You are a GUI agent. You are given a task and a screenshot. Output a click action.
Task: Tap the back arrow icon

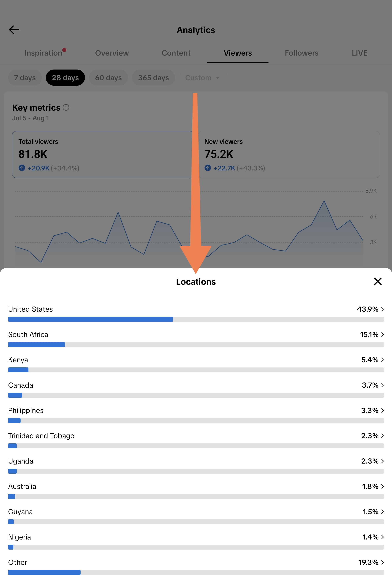pyautogui.click(x=14, y=30)
